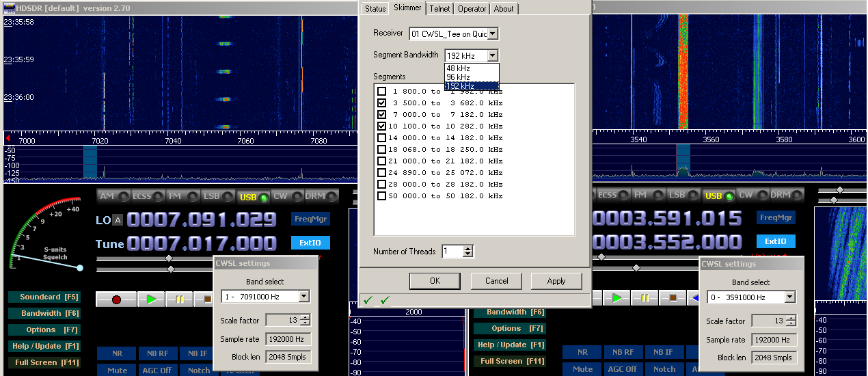Image resolution: width=868 pixels, height=376 pixels.
Task: Click Mute in right HDSDR window
Action: [582, 369]
